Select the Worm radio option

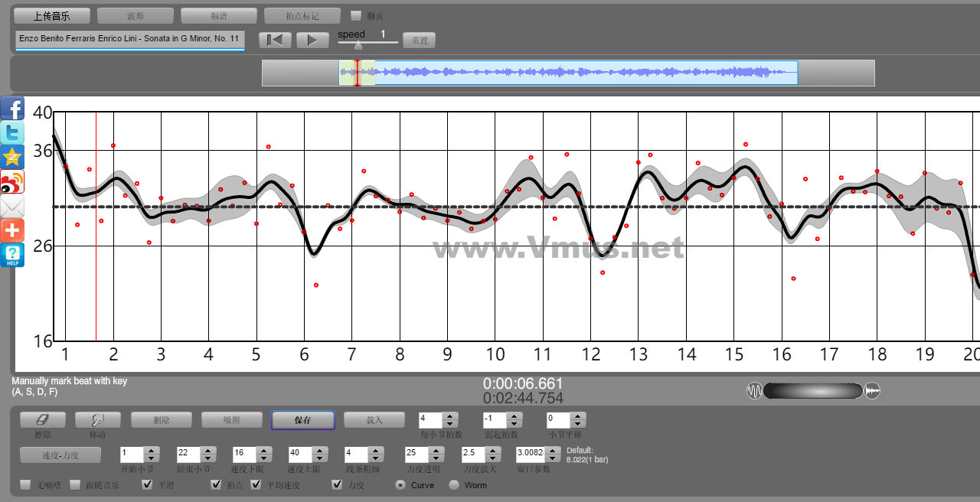[x=454, y=484]
